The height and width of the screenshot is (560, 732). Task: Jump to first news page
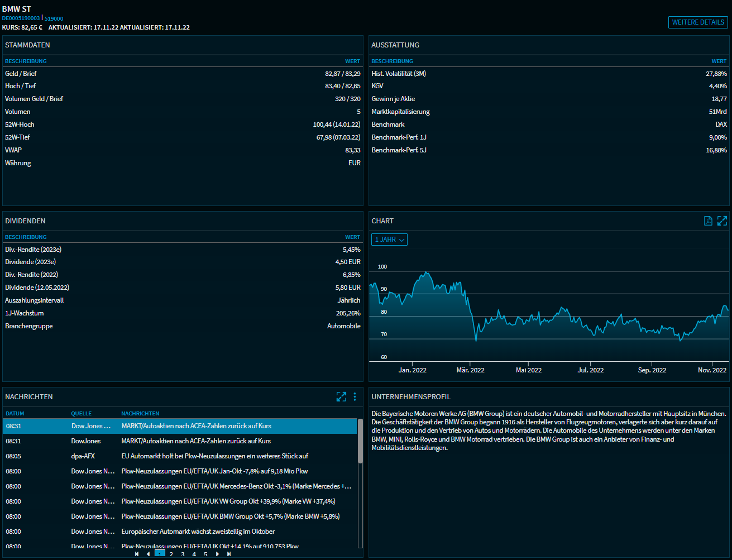click(137, 554)
